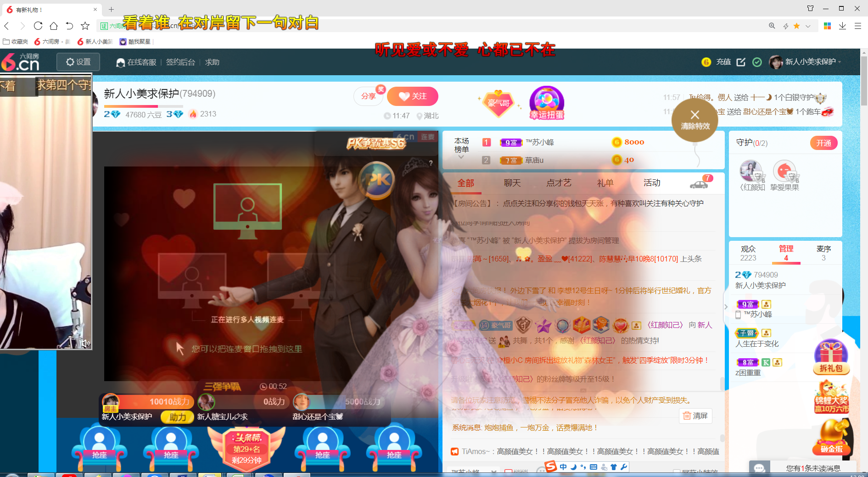Expand the address bar dropdown chevron

tap(808, 26)
